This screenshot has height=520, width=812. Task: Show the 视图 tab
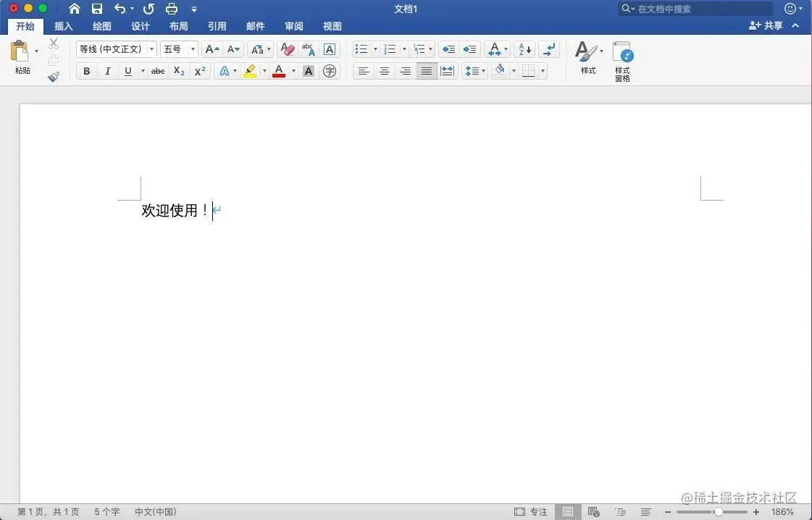click(x=332, y=26)
